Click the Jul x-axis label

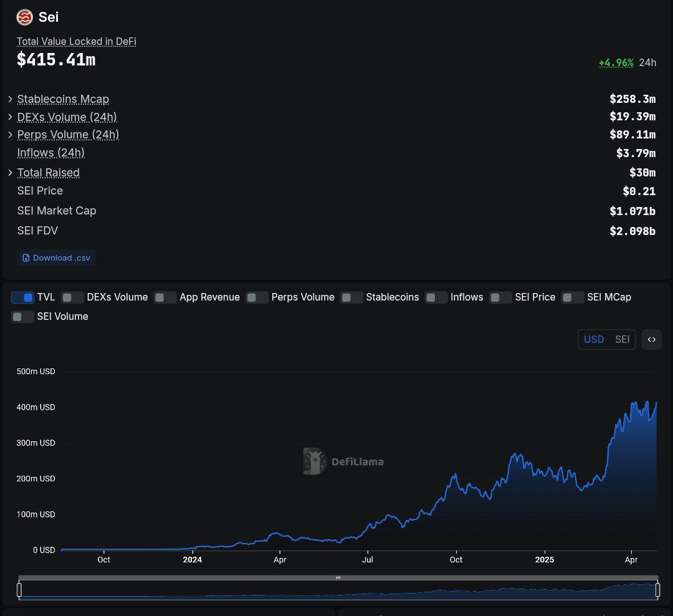pos(368,560)
